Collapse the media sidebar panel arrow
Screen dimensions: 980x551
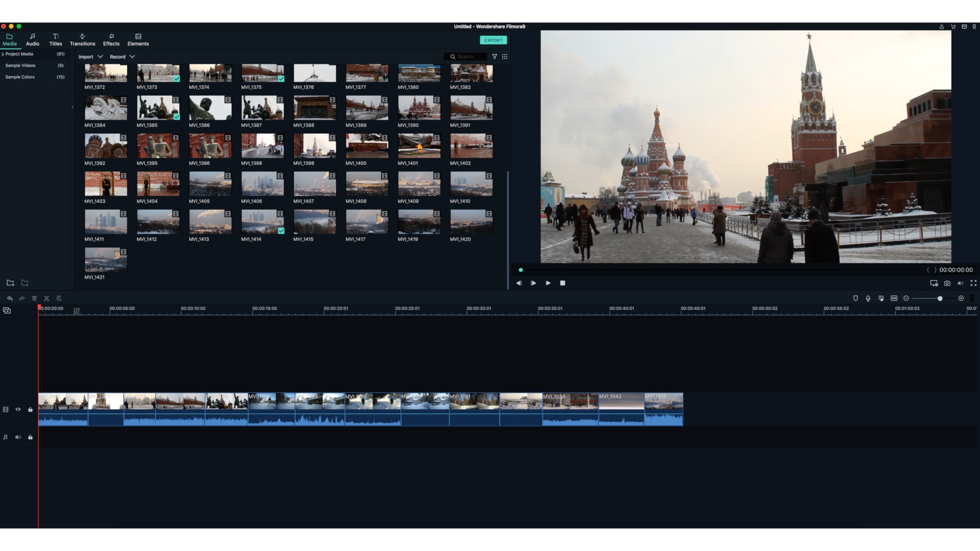(72, 107)
